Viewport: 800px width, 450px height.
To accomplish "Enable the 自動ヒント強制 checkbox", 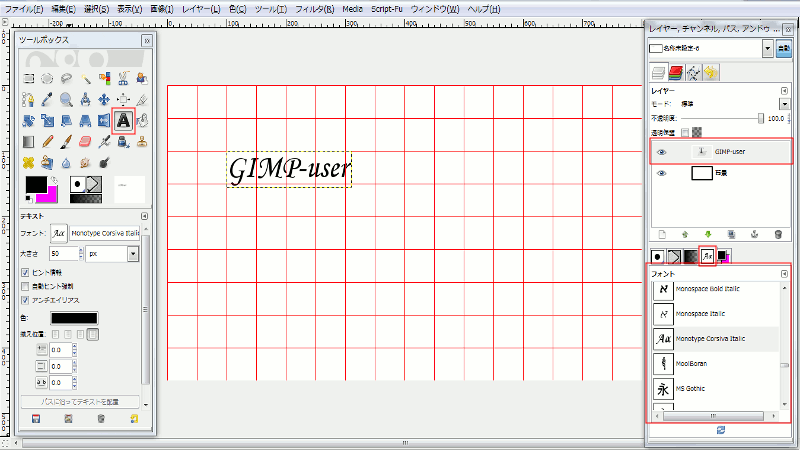I will click(25, 286).
